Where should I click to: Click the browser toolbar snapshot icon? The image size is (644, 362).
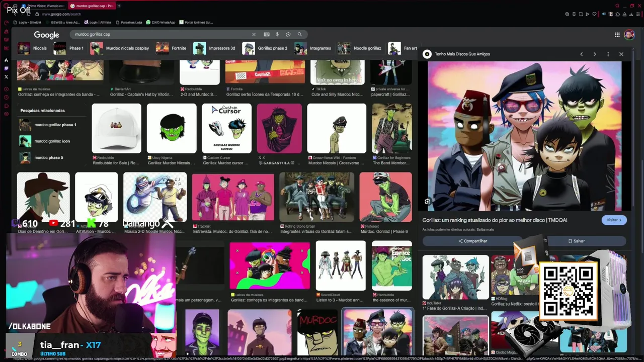[581, 14]
